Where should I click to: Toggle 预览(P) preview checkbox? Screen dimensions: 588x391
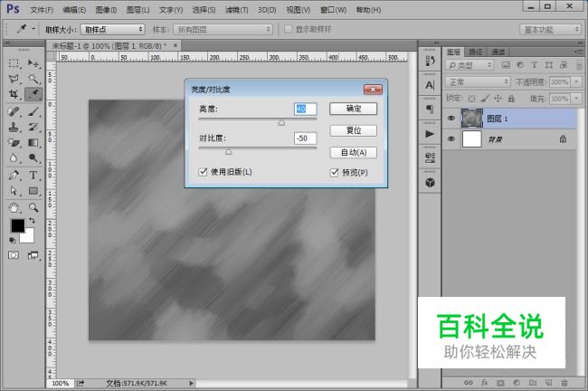coord(334,172)
